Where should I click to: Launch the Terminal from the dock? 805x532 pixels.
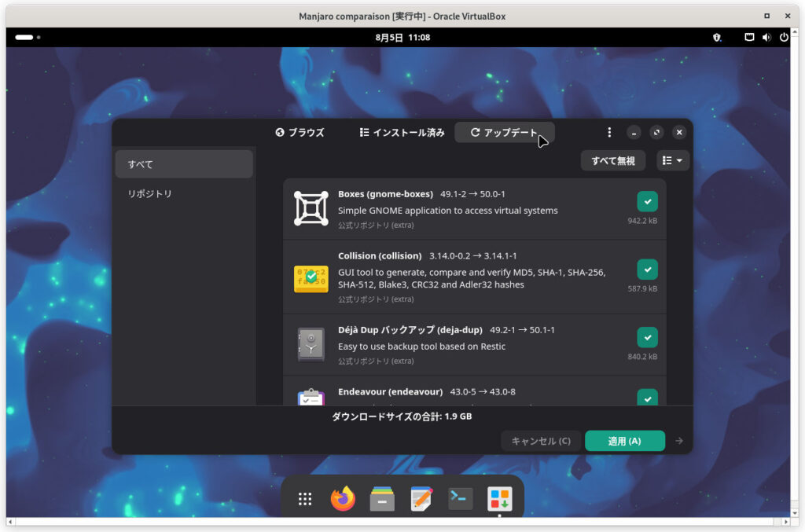click(460, 499)
